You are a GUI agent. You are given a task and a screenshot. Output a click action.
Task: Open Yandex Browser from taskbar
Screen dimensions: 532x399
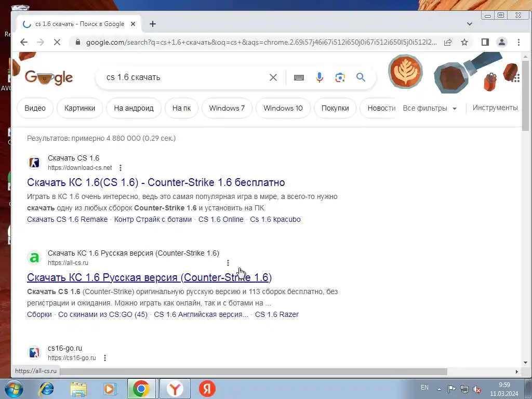coord(175,389)
